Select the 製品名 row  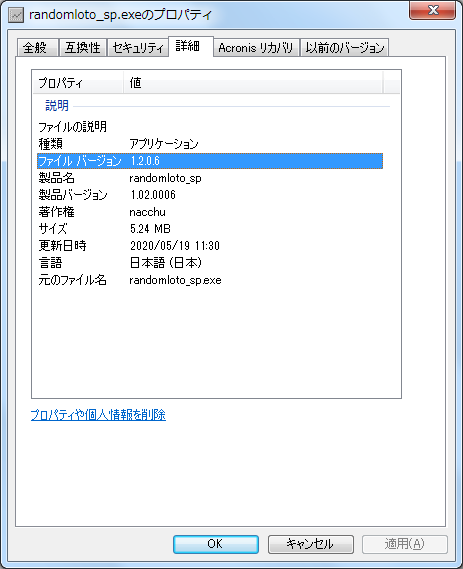[210, 178]
